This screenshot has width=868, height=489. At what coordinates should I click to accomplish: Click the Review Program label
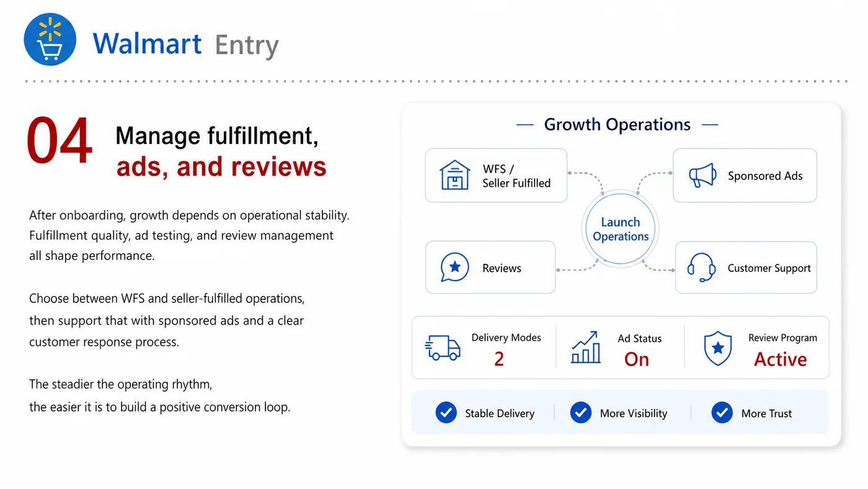click(x=782, y=338)
